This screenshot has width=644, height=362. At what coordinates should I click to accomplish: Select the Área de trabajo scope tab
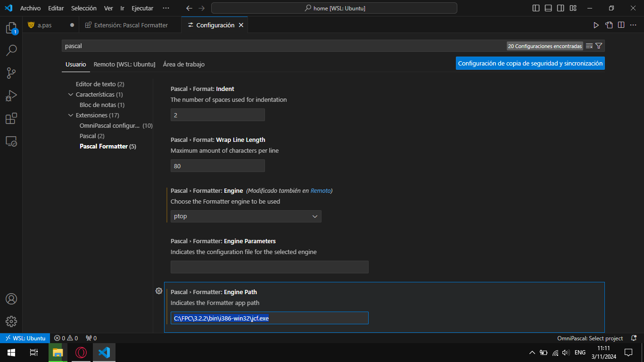click(x=184, y=64)
